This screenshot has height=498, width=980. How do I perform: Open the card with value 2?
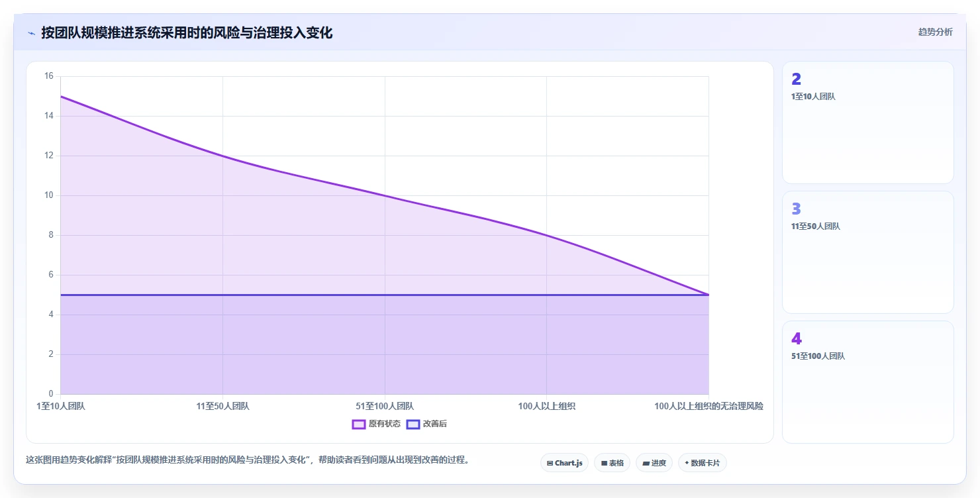(x=867, y=123)
